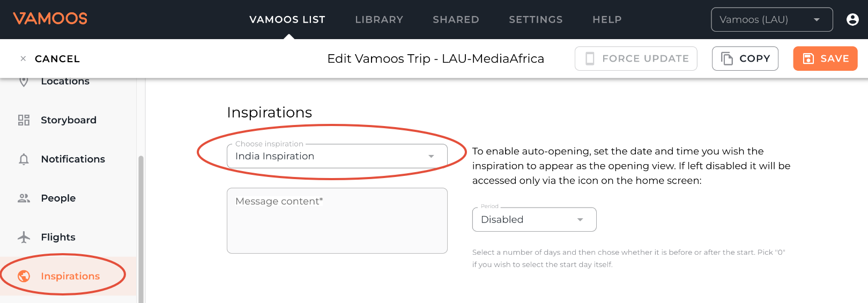Click the user account avatar icon

(852, 20)
